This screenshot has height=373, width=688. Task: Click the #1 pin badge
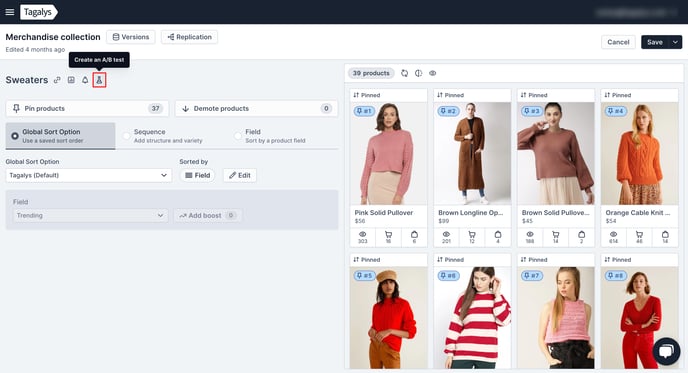[364, 111]
